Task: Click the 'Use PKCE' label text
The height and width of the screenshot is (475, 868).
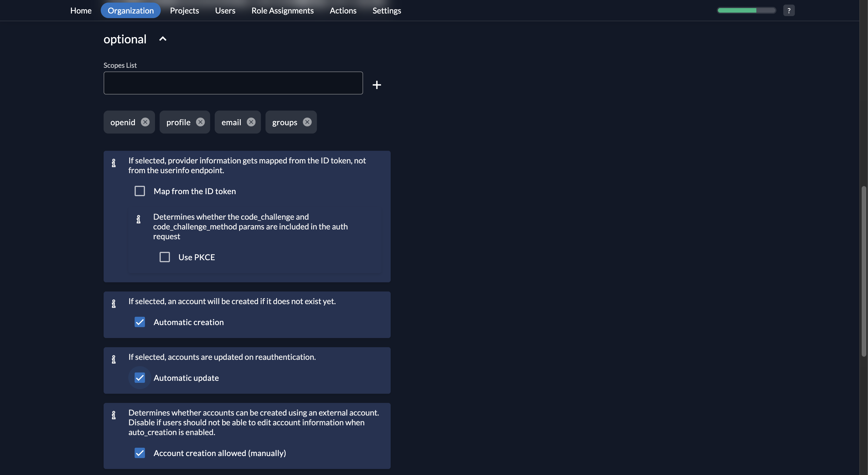Action: (x=197, y=257)
